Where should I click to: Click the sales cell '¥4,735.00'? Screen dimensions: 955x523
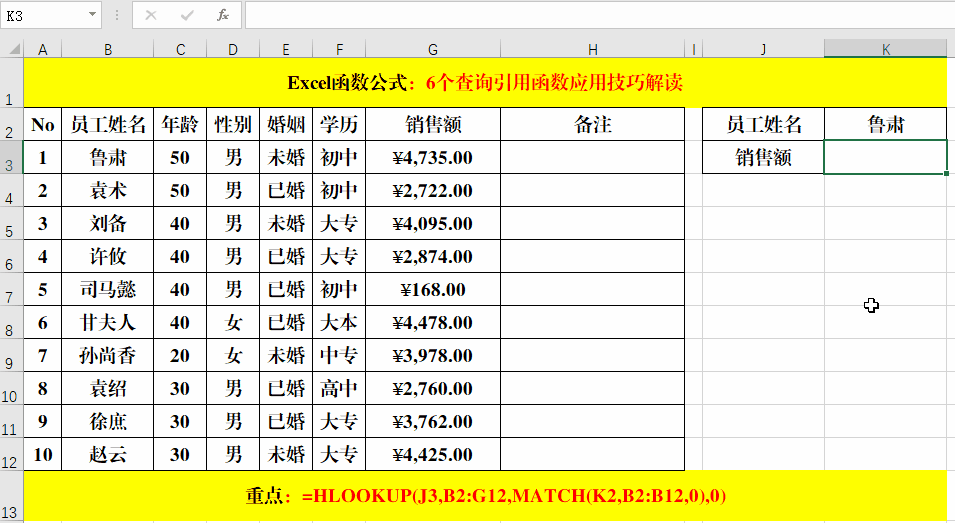433,158
